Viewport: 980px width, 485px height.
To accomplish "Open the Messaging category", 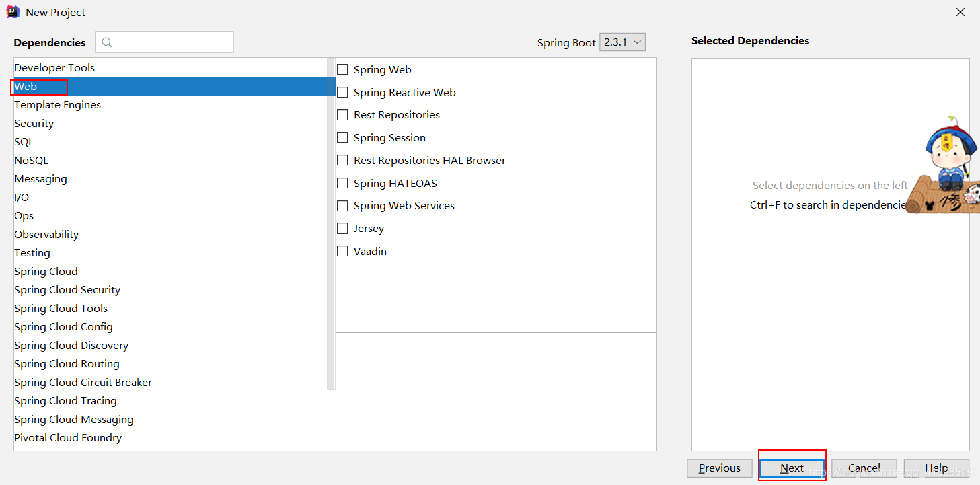I will (x=171, y=179).
